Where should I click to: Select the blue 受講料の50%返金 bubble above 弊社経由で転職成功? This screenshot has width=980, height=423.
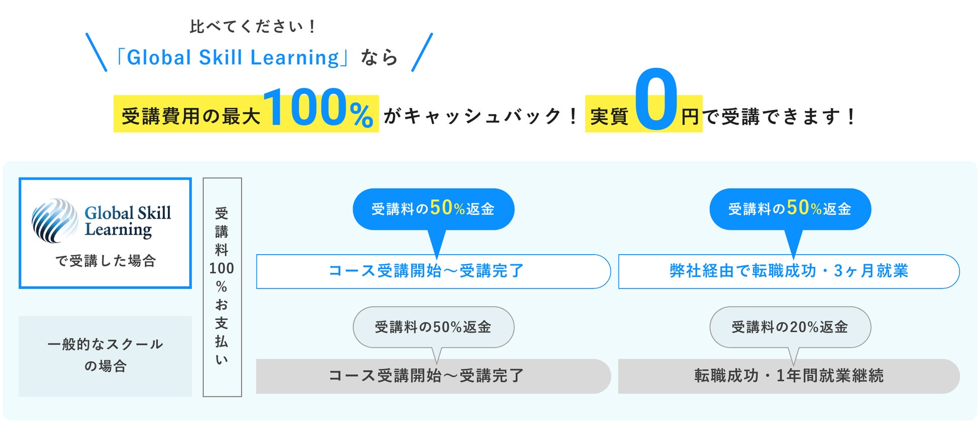point(790,209)
